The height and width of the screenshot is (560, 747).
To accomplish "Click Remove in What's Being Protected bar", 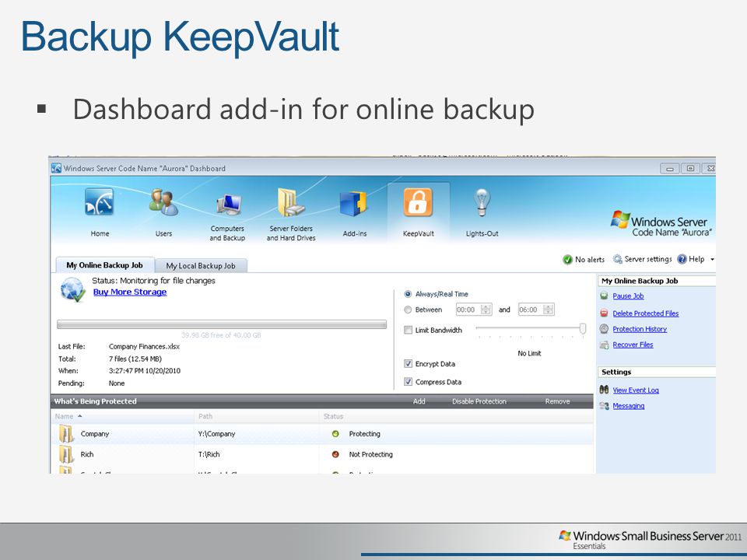I will click(557, 401).
